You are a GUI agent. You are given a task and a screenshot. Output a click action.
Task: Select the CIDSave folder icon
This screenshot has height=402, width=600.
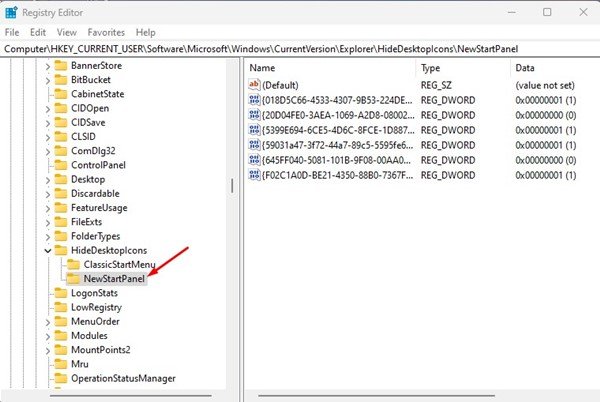60,122
